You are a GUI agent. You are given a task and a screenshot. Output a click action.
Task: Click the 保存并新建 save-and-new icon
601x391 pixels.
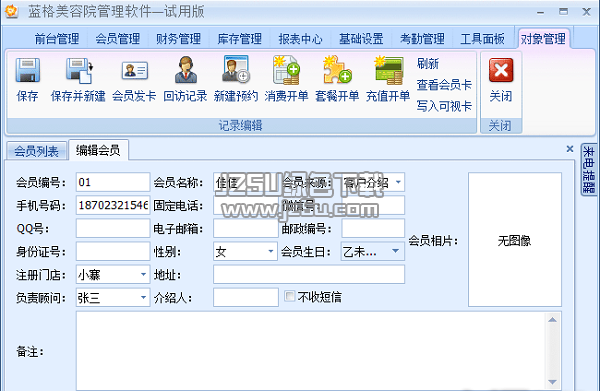coord(79,70)
